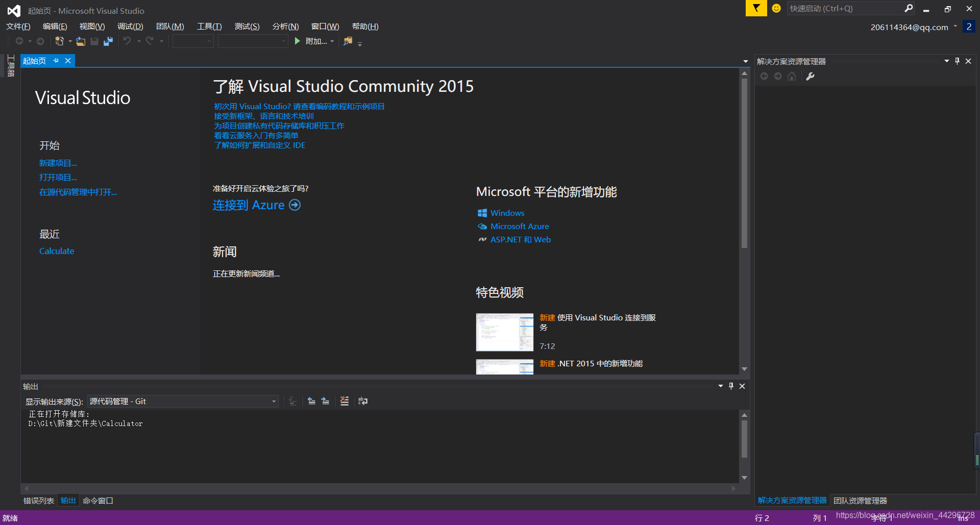Image resolution: width=980 pixels, height=525 pixels.
Task: Click the Output horizontal scrollbar track
Action: [x=380, y=488]
